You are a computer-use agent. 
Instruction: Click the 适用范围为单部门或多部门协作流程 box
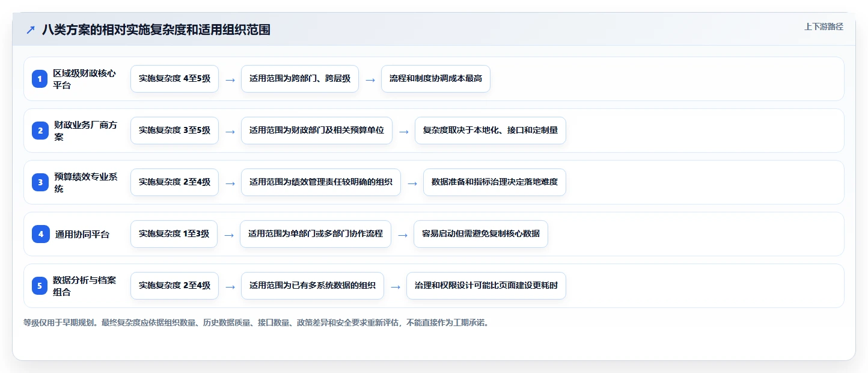click(x=316, y=234)
